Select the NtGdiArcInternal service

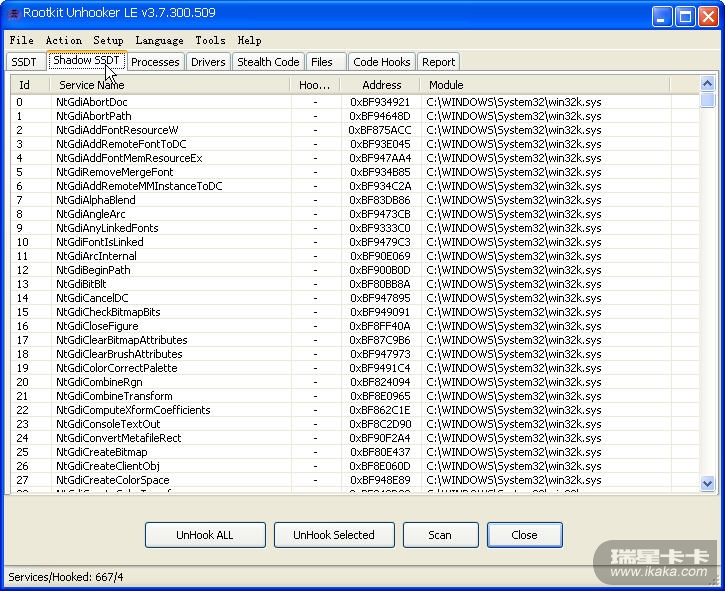(355, 256)
